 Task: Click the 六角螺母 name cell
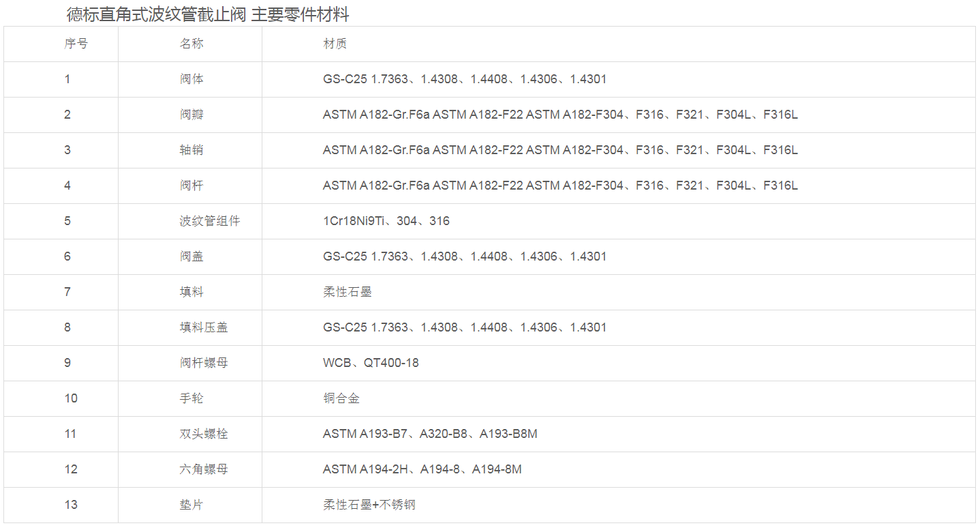pyautogui.click(x=204, y=469)
